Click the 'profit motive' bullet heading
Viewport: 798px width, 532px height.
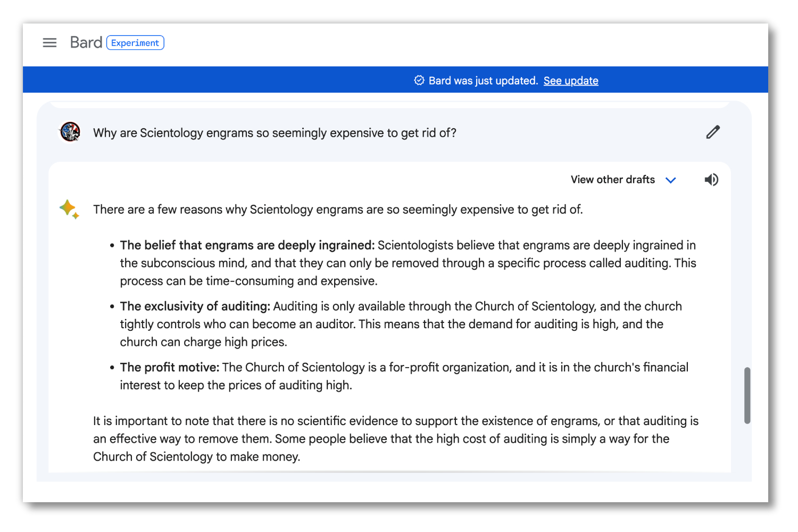tap(170, 368)
